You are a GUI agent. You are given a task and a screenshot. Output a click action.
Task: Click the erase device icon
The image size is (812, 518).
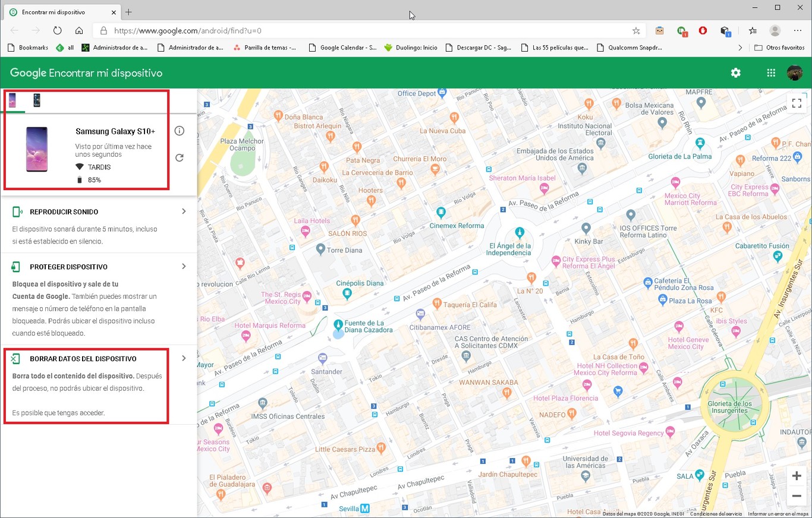(x=16, y=358)
